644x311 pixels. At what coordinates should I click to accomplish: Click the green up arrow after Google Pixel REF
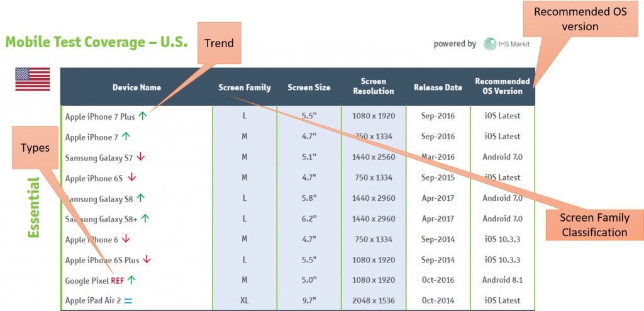131,280
